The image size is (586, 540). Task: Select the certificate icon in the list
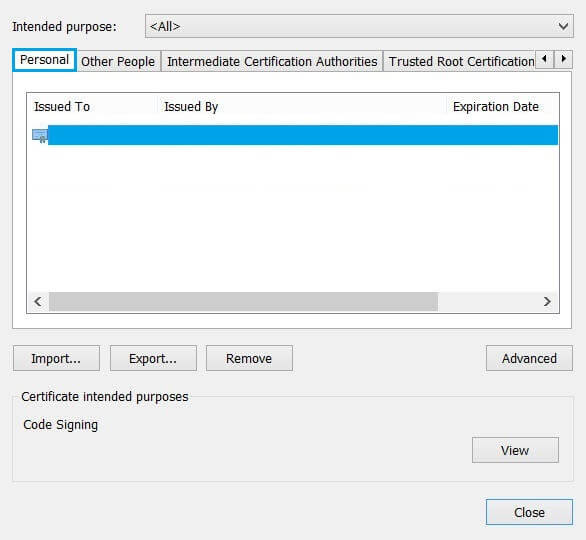pos(40,136)
